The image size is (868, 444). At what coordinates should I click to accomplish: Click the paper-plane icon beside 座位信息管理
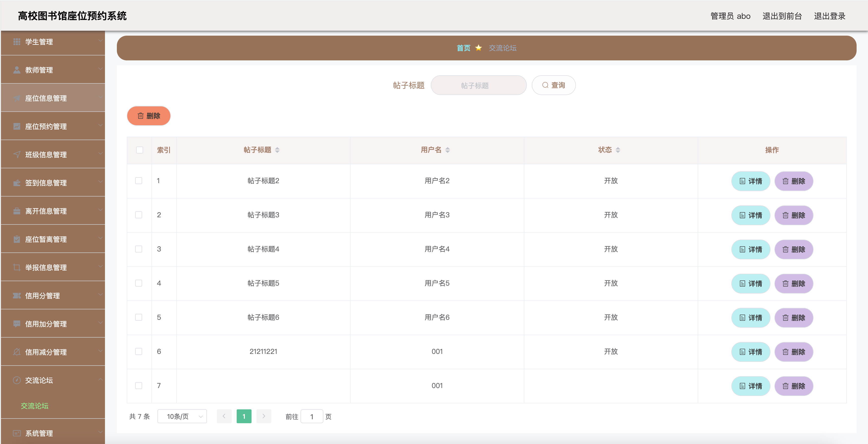tap(17, 98)
